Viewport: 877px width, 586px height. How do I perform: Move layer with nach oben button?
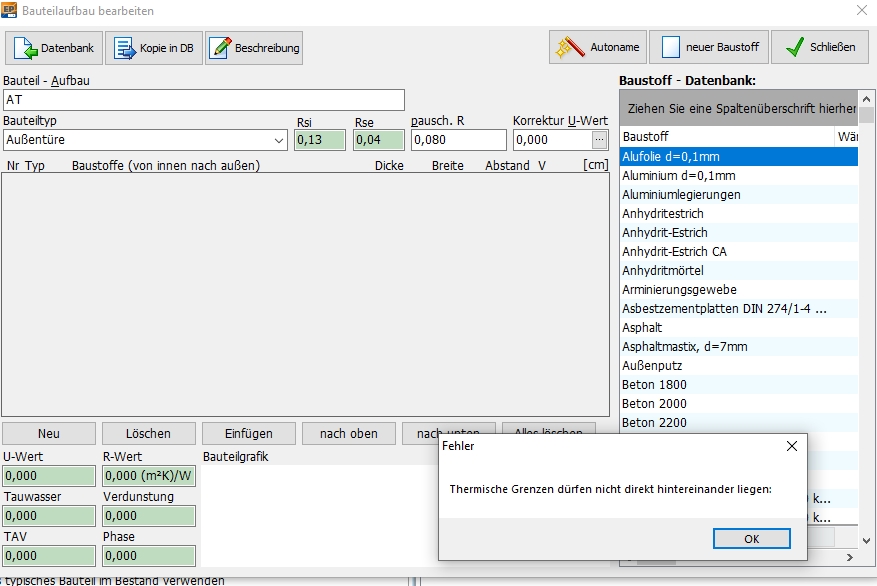(349, 434)
